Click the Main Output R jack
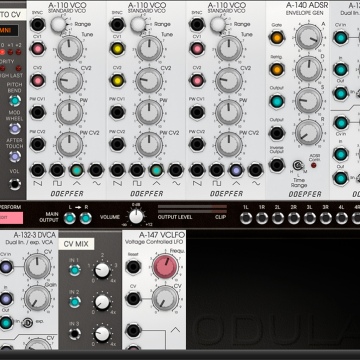The width and height of the screenshot is (360, 360). point(86,218)
